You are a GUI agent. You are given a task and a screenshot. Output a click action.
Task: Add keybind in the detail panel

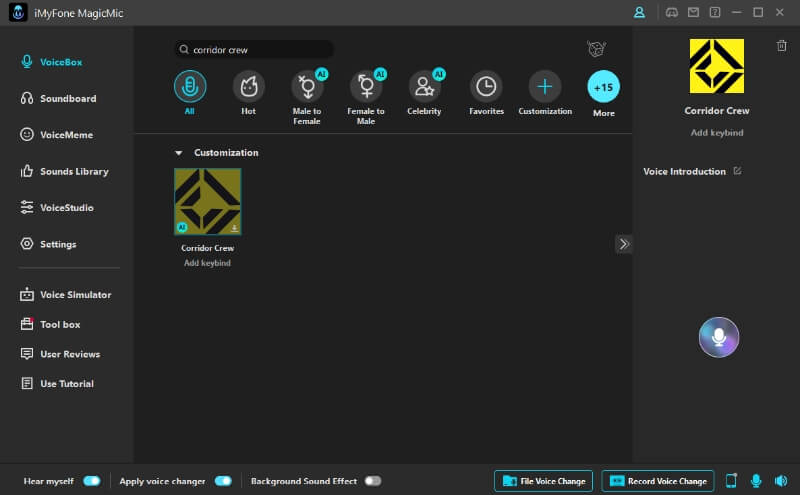[717, 133]
